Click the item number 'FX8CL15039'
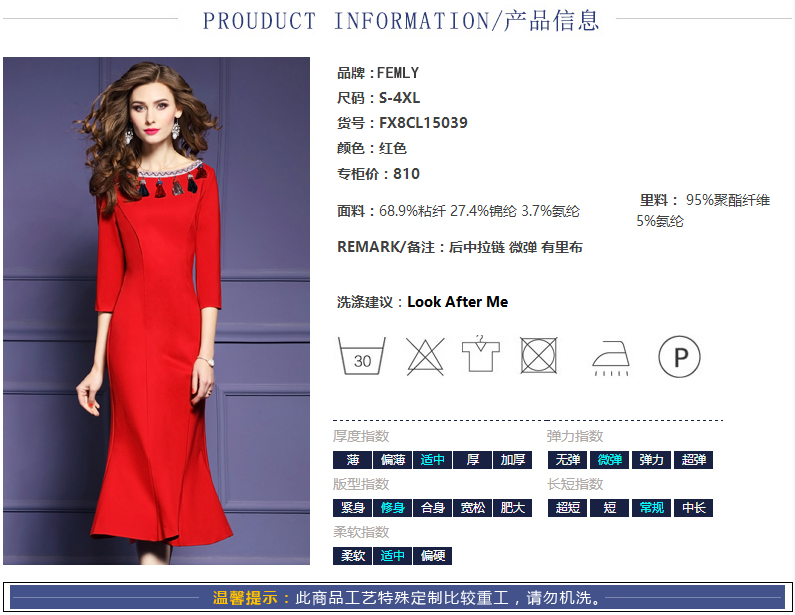The image size is (795, 615). pos(423,123)
